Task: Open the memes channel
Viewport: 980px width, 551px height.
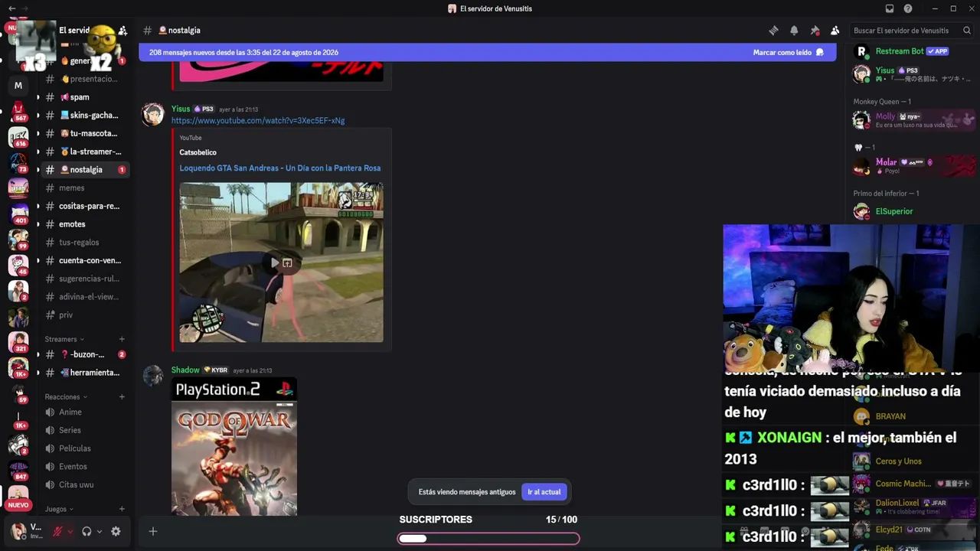Action: click(x=83, y=188)
